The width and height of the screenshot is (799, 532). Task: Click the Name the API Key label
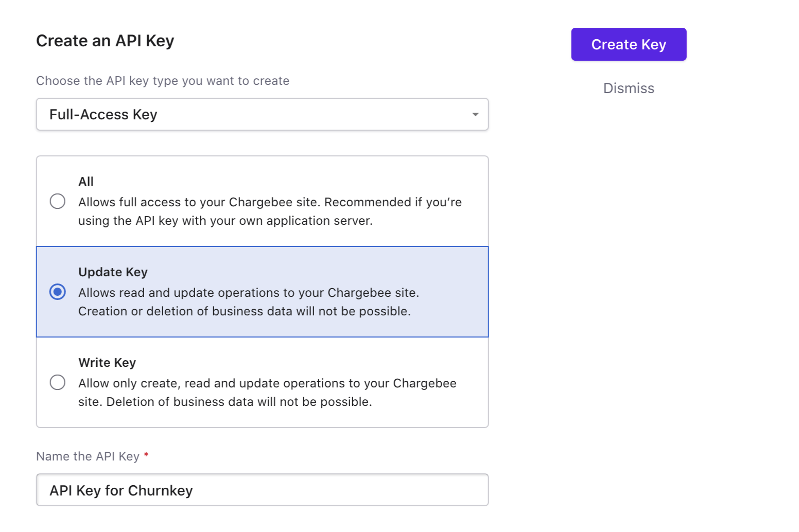pyautogui.click(x=87, y=456)
